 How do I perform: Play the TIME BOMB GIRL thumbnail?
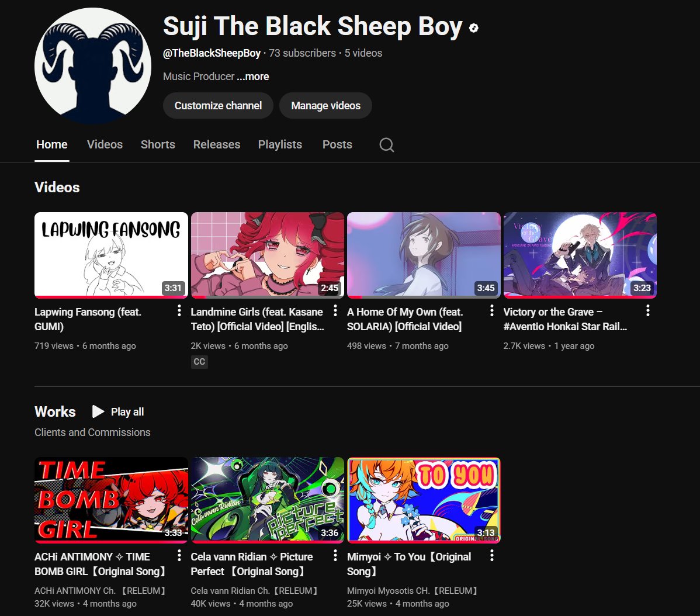111,500
